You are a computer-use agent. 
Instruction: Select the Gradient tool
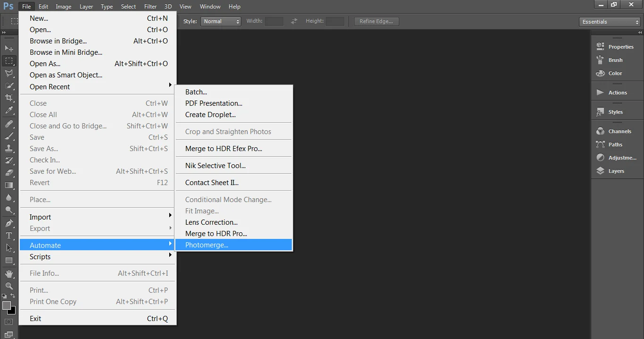click(9, 186)
